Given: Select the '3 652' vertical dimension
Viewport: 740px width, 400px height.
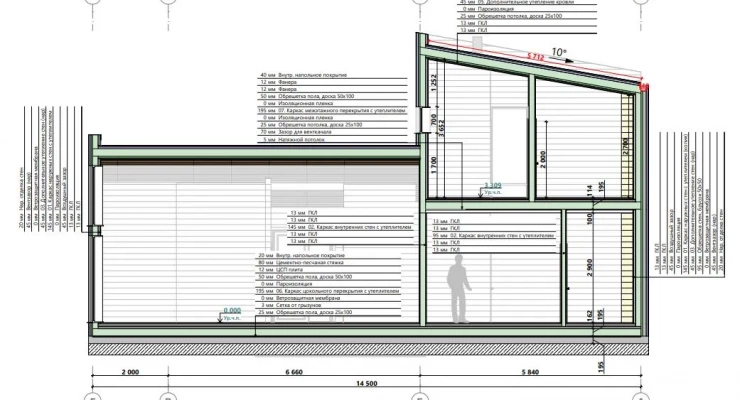Looking at the screenshot, I should 442,128.
